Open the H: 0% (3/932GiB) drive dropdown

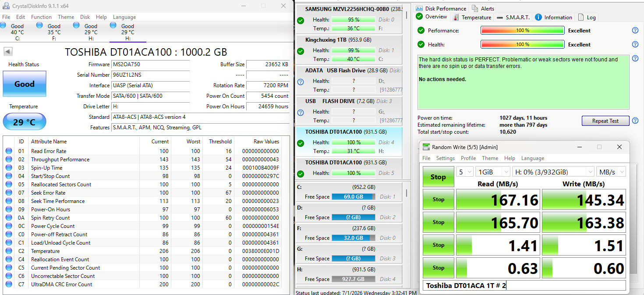click(x=553, y=172)
